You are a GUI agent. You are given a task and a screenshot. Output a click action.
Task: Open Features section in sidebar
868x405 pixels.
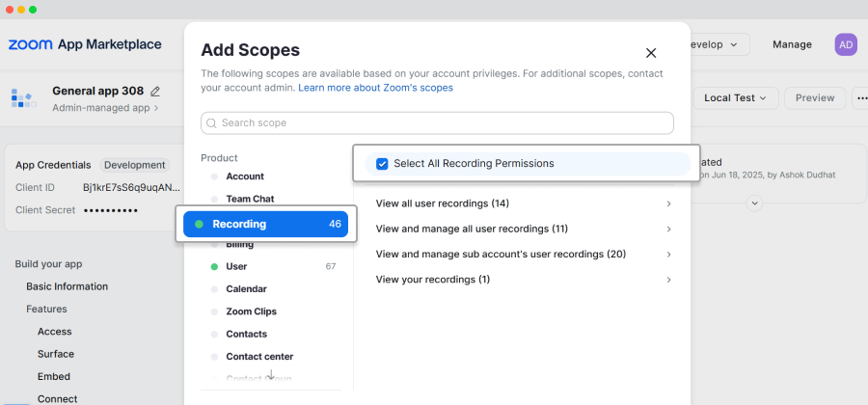tap(46, 310)
